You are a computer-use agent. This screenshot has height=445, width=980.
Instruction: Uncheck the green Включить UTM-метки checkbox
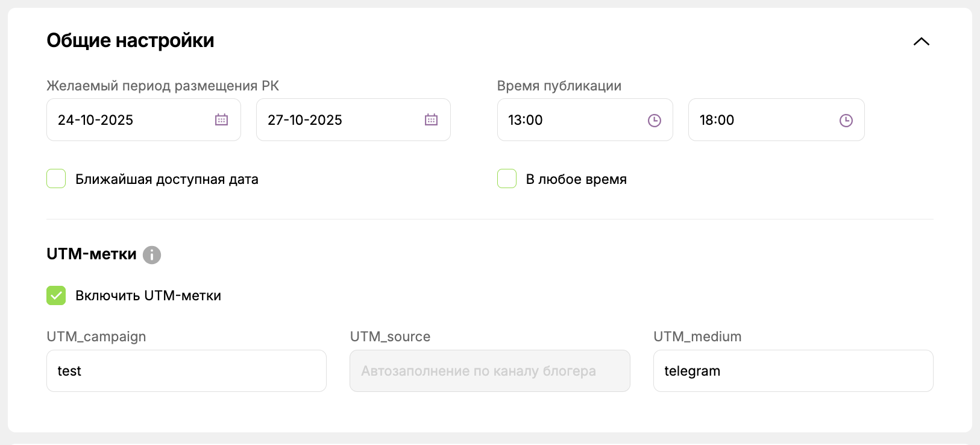point(56,295)
